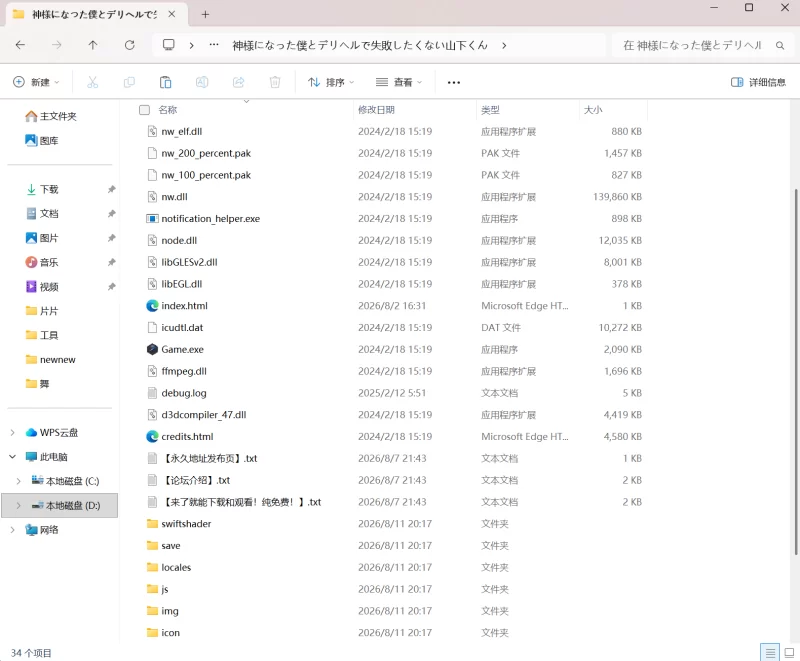
Task: Open 视频 videos in sidebar
Action: [x=42, y=287]
